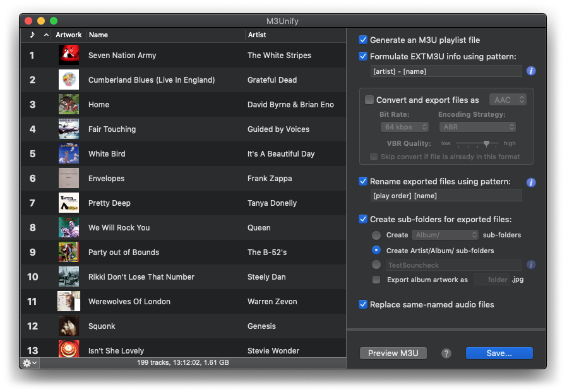The image size is (567, 392).
Task: Open the ABR Encoding Strategy dropdown
Action: 477,127
